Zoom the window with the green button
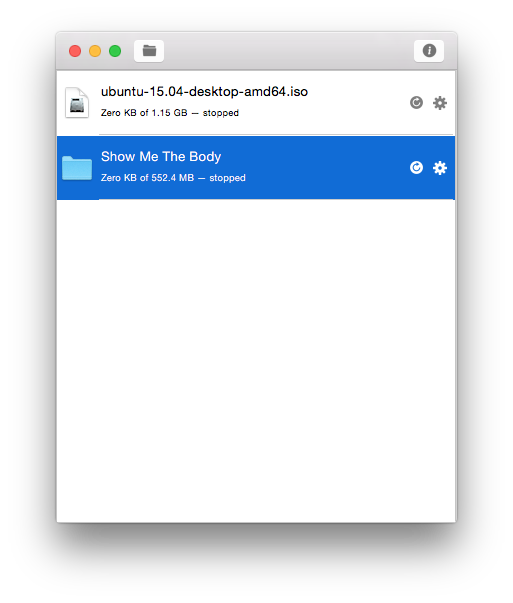 pos(115,51)
